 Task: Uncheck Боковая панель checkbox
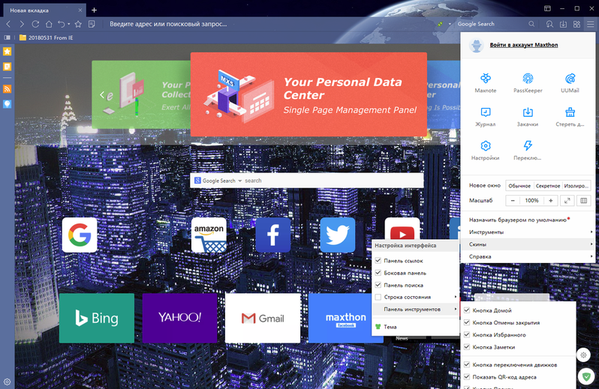[378, 273]
